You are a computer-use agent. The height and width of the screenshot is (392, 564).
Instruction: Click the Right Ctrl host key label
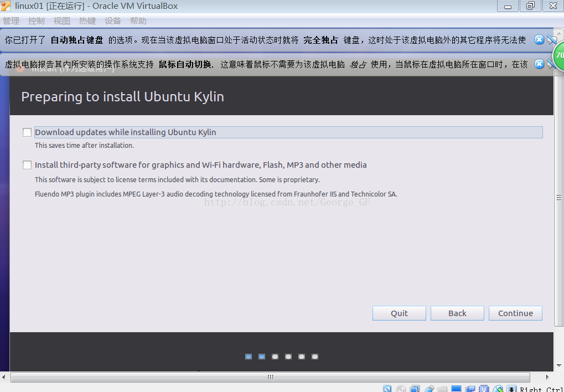542,389
